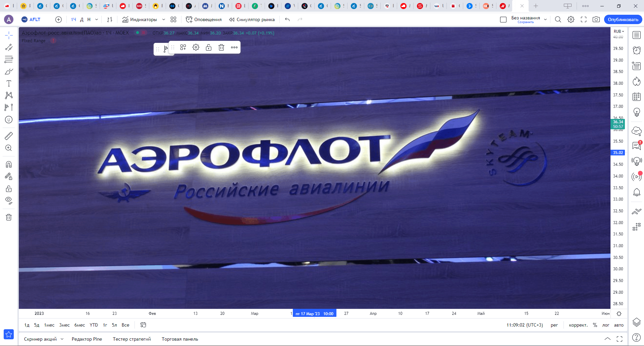
Task: Open the Индикаторы indicators dialog
Action: point(140,19)
